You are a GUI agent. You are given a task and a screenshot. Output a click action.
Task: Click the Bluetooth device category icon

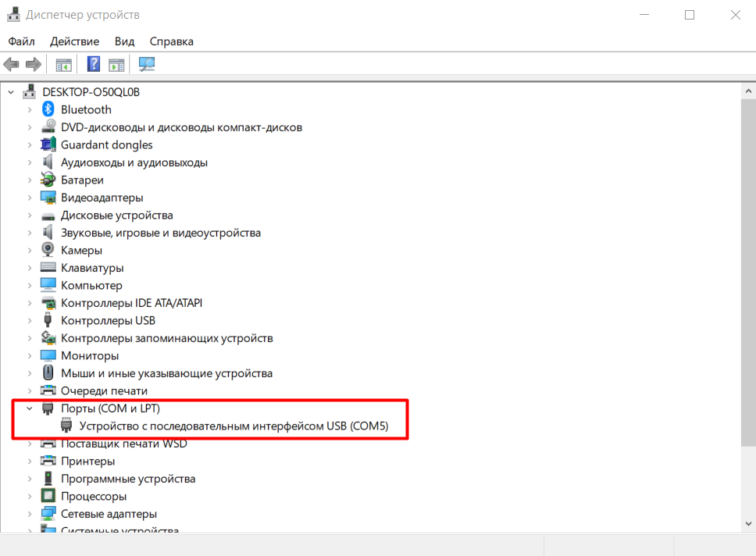pos(48,109)
